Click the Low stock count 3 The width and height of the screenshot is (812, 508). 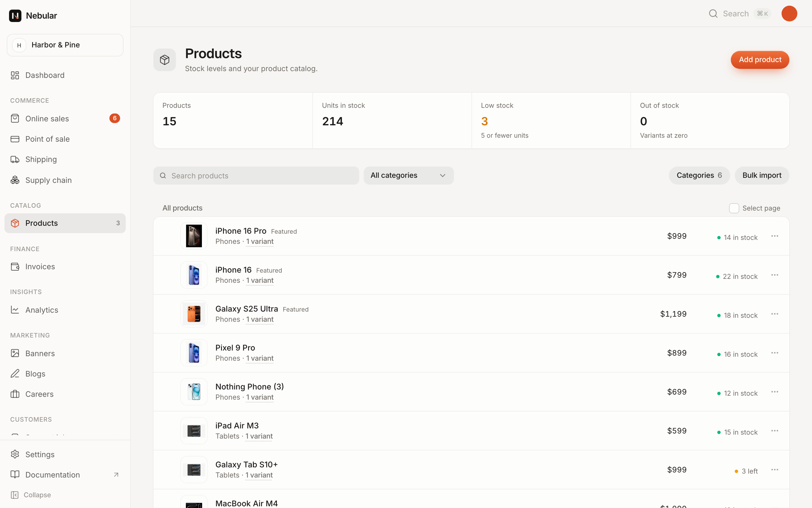(484, 121)
